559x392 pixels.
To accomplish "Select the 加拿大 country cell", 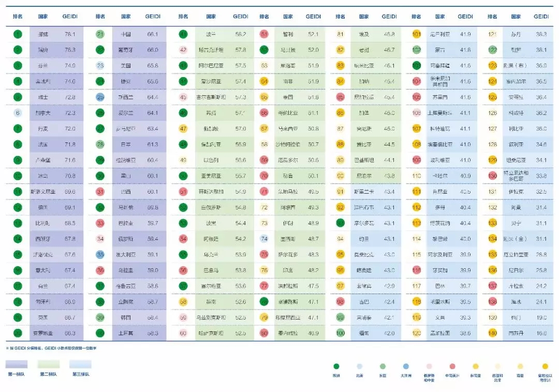I will pyautogui.click(x=43, y=113).
